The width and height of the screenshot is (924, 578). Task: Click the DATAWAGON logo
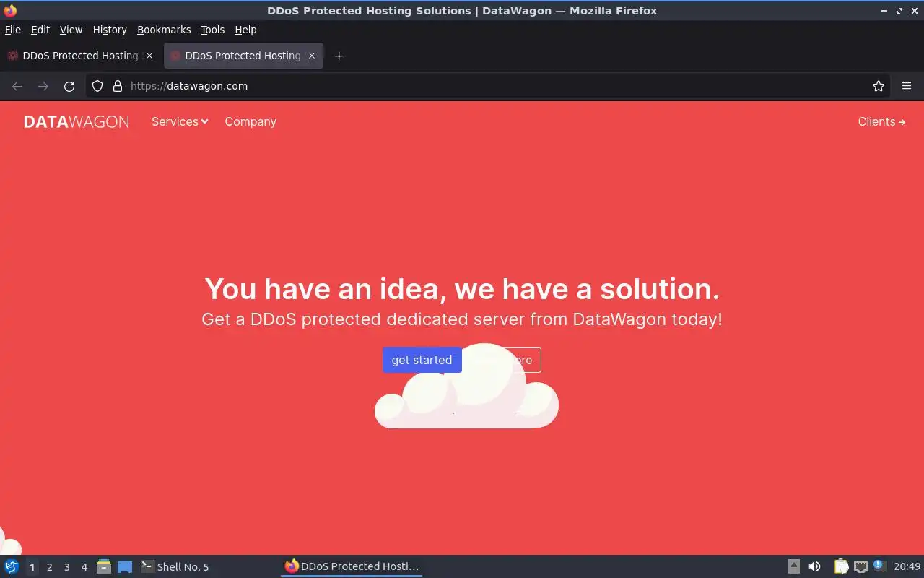(77, 121)
